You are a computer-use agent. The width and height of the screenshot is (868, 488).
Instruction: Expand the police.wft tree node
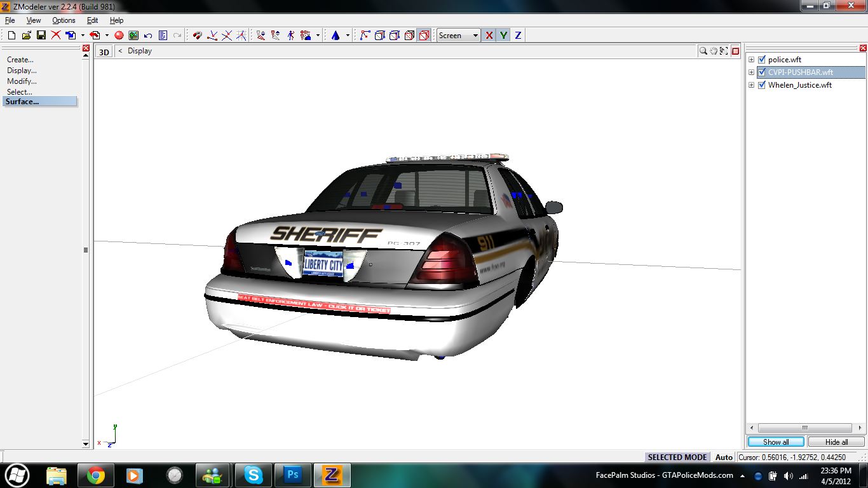(751, 60)
